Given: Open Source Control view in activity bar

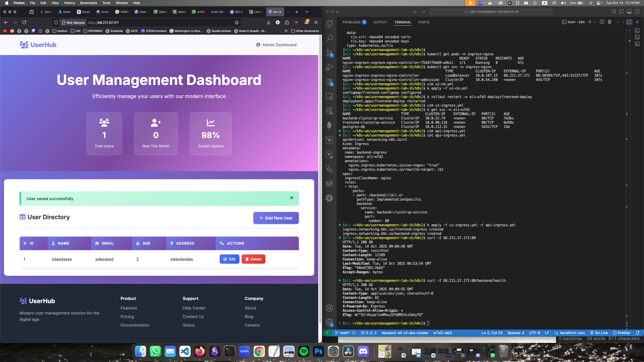Looking at the screenshot, I should [x=329, y=53].
